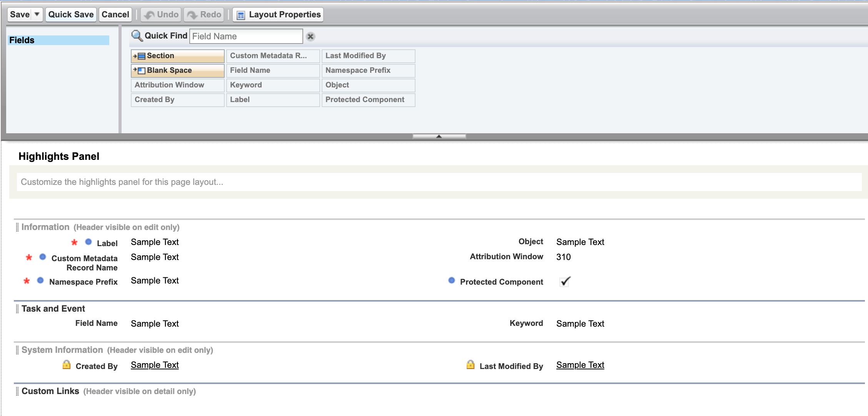Click the blue indicator beside Namespace Prefix
This screenshot has width=868, height=416.
pyautogui.click(x=40, y=280)
